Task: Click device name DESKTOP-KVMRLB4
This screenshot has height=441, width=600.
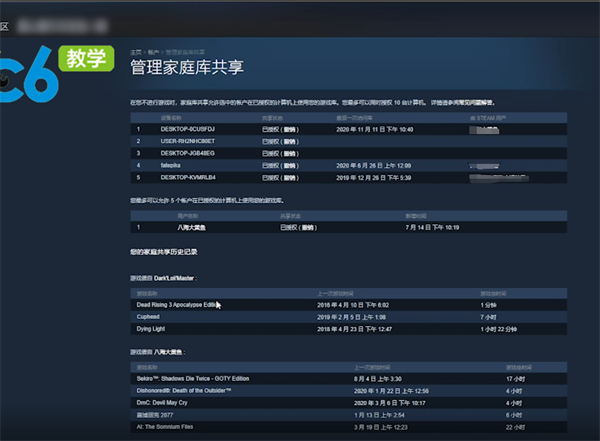Action: coord(188,178)
